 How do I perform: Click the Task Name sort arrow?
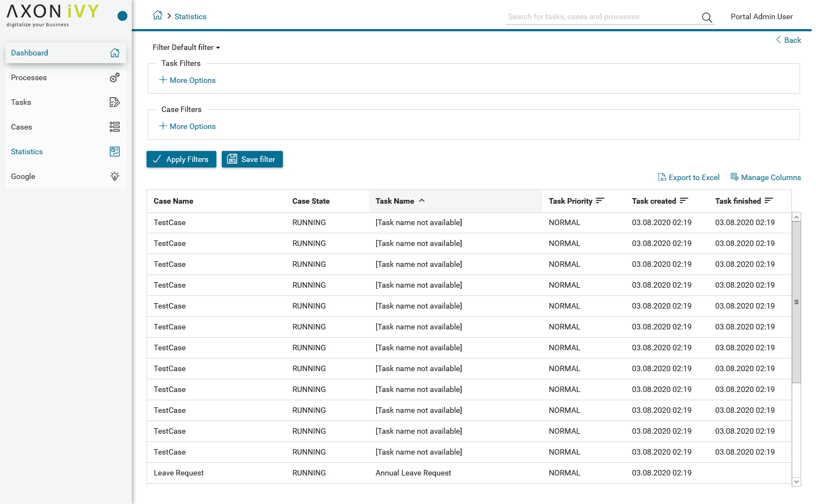(x=422, y=200)
